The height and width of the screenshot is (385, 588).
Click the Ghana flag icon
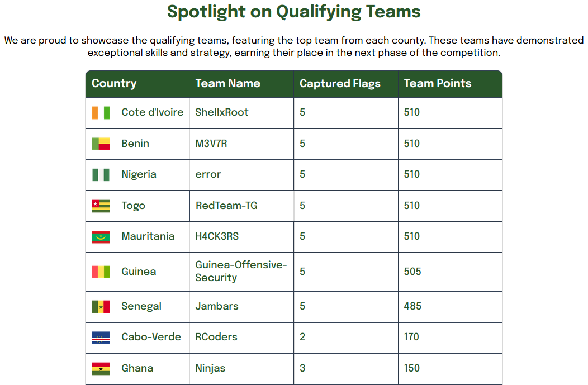point(101,368)
